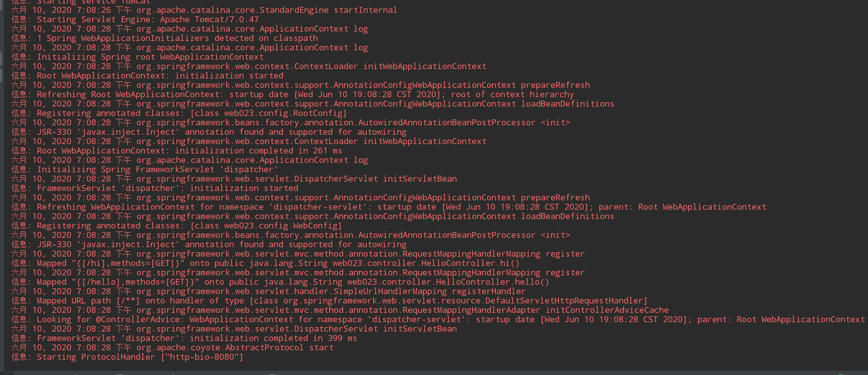Click the AbstractProtocol start timestamp line
Viewport: 868px width, 375px height.
pos(173,347)
